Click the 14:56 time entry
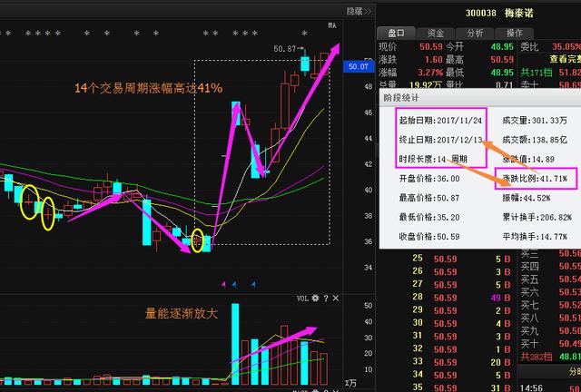Image resolution: width=581 pixels, height=392 pixels. (x=532, y=388)
